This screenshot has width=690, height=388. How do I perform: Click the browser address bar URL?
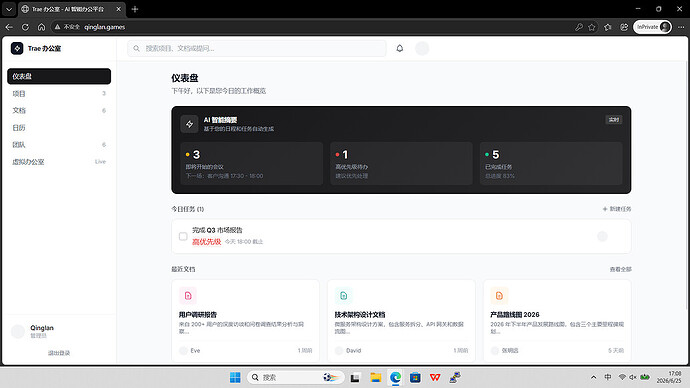coord(105,27)
